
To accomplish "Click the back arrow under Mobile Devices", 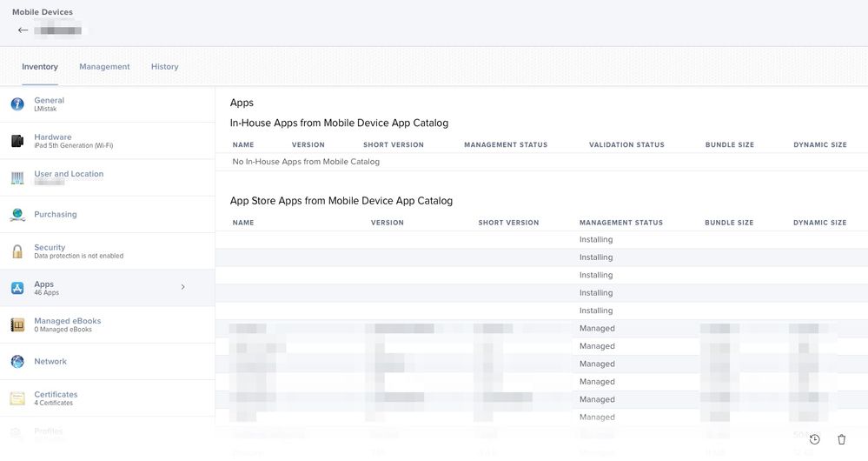I will click(23, 30).
